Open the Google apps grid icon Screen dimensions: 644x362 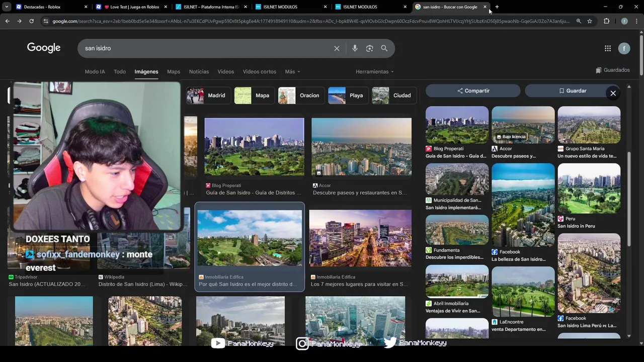coord(608,48)
